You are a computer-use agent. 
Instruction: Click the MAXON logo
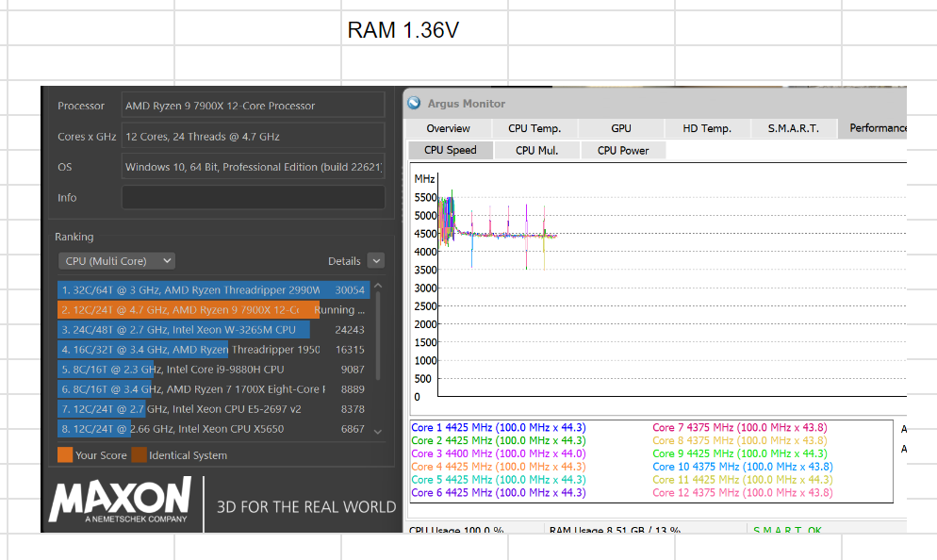(120, 501)
